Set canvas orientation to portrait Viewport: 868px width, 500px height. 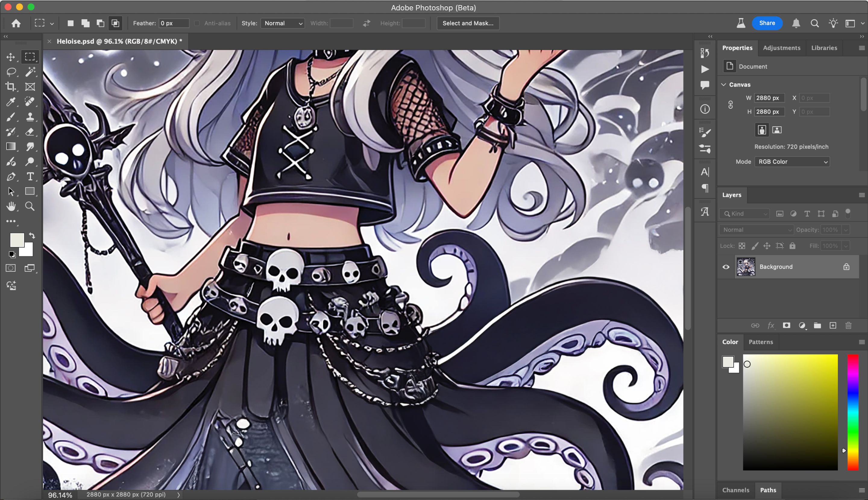click(x=762, y=130)
